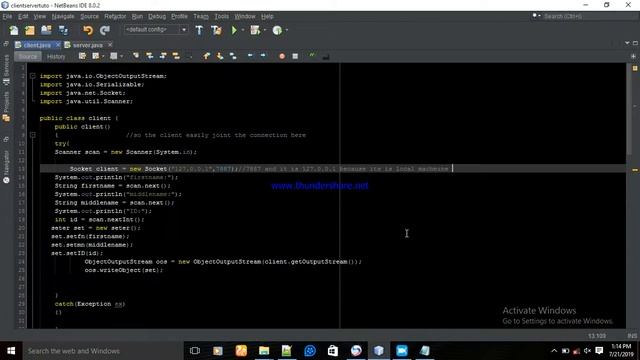Expand the Debug project dropdown arrow
Image resolution: width=640 pixels, height=360 pixels.
coord(265,30)
